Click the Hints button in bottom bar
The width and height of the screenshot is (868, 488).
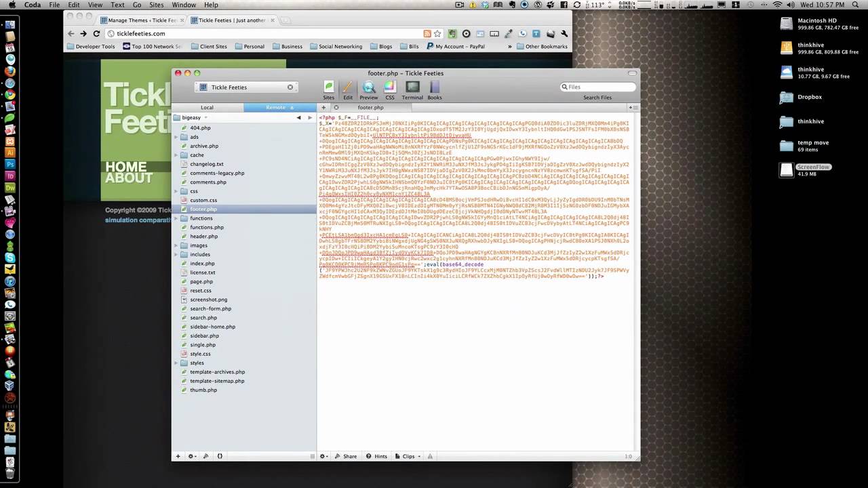pos(376,456)
